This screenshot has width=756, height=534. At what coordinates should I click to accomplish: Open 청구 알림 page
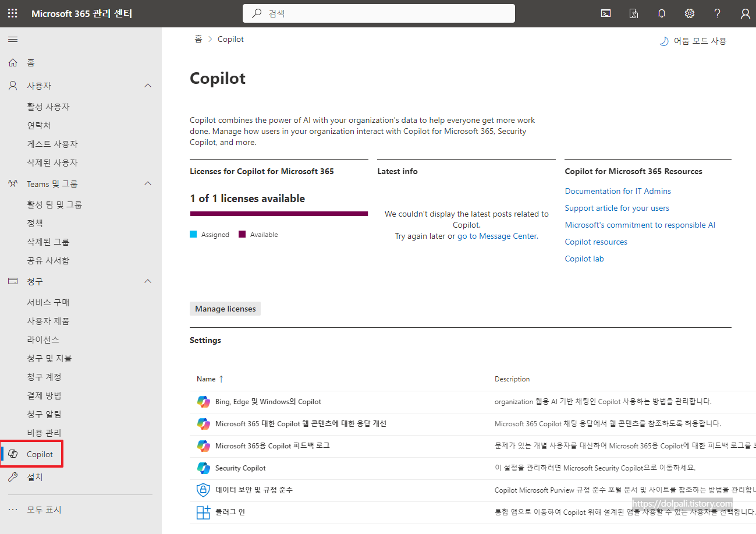click(x=44, y=414)
